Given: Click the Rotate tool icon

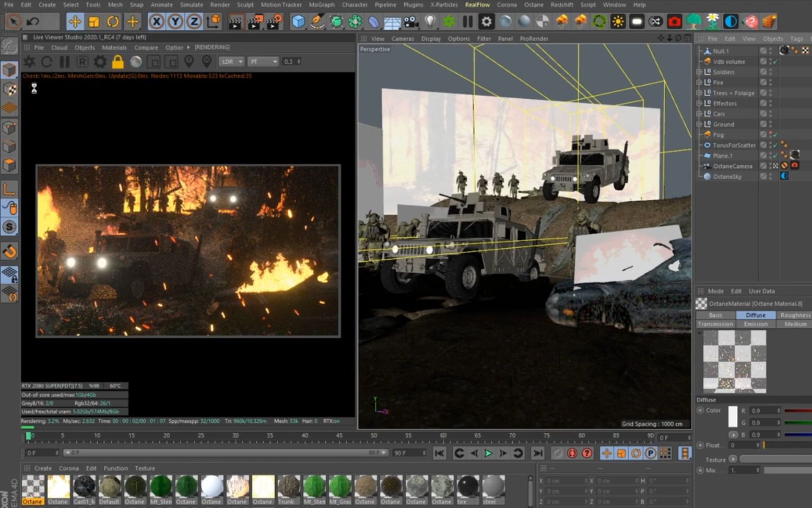Looking at the screenshot, I should 113,21.
